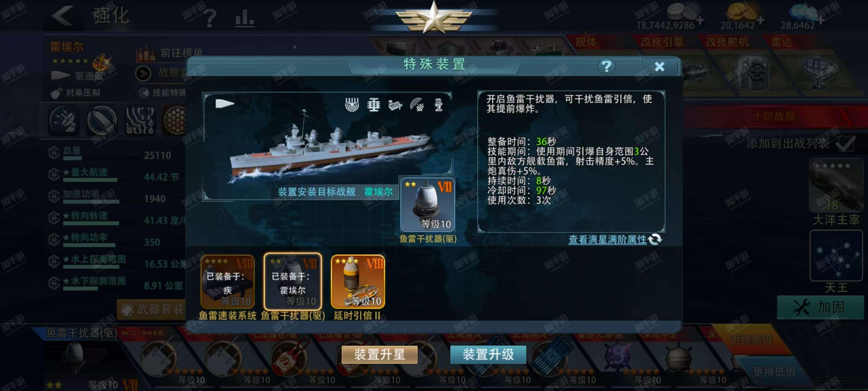This screenshot has width=868, height=391.
Task: Open 查看满星满阶属性 link
Action: click(x=607, y=240)
